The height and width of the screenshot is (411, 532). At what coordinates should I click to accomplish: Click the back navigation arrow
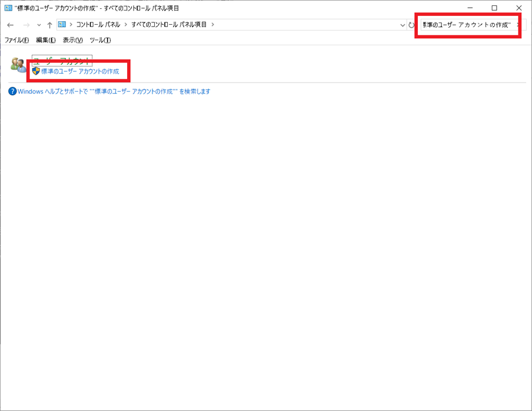(10, 25)
